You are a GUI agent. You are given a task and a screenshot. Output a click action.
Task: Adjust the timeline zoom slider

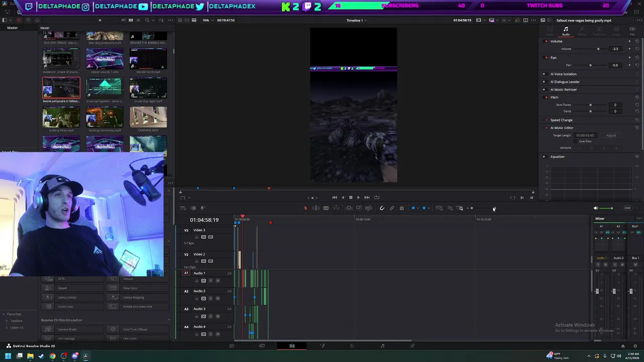coord(472,208)
